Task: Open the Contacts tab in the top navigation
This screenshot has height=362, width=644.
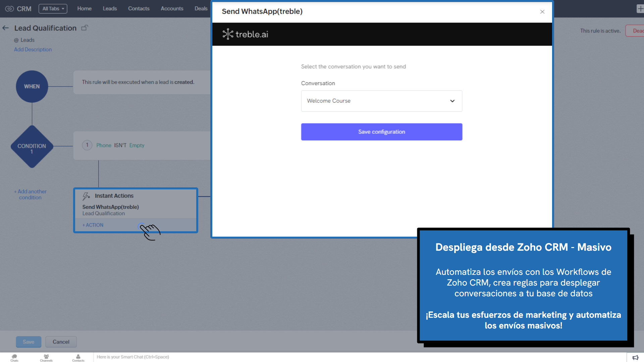Action: pos(139,9)
